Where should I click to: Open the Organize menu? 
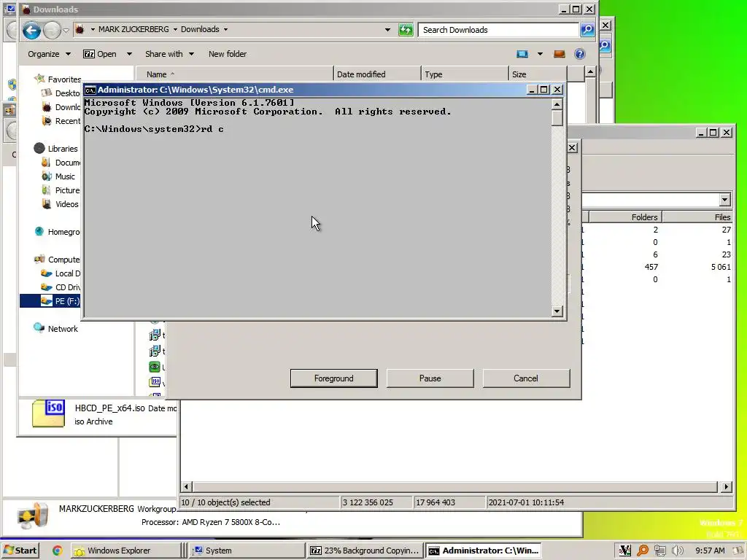[49, 54]
